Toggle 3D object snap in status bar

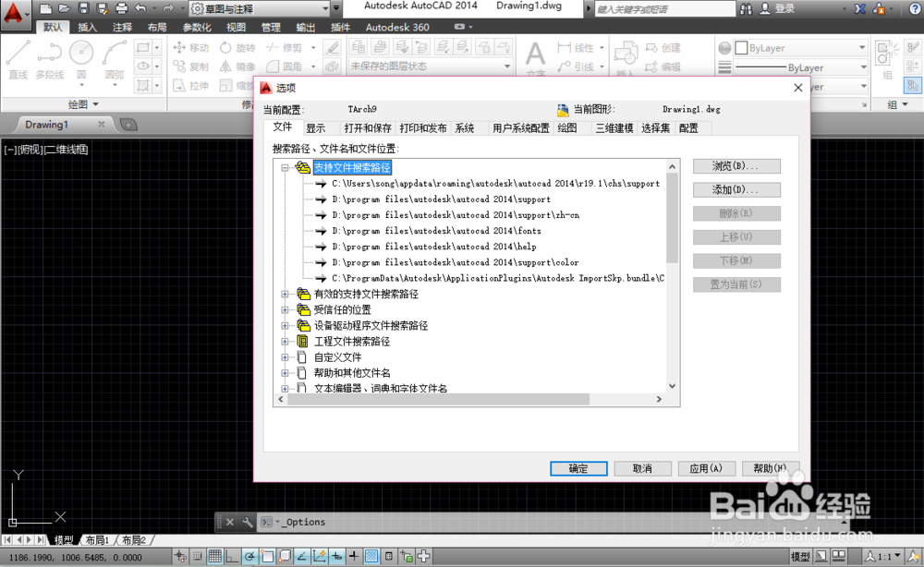pos(284,556)
